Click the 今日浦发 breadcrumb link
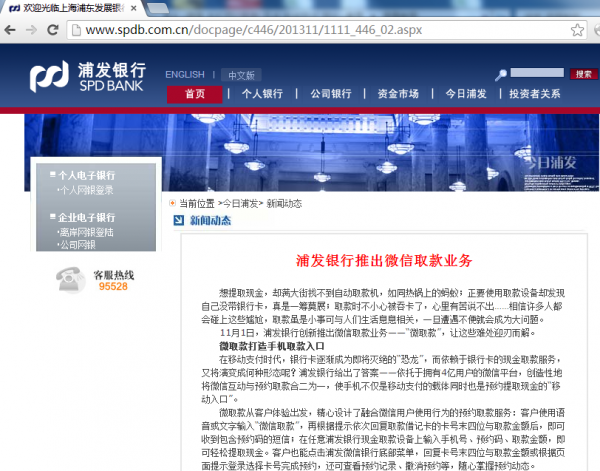The height and width of the screenshot is (471, 600). coord(240,204)
